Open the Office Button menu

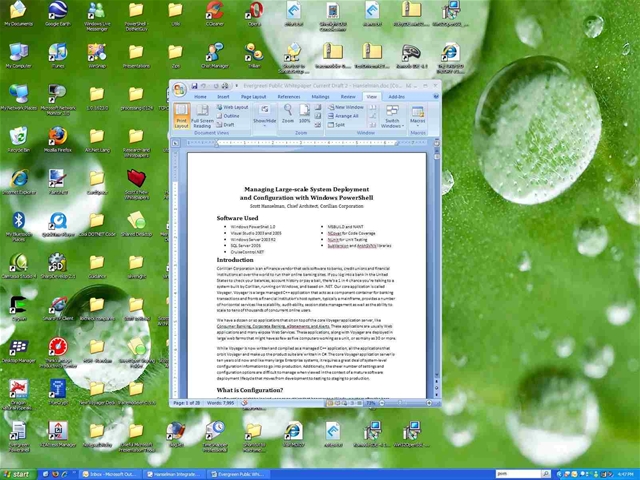[179, 89]
